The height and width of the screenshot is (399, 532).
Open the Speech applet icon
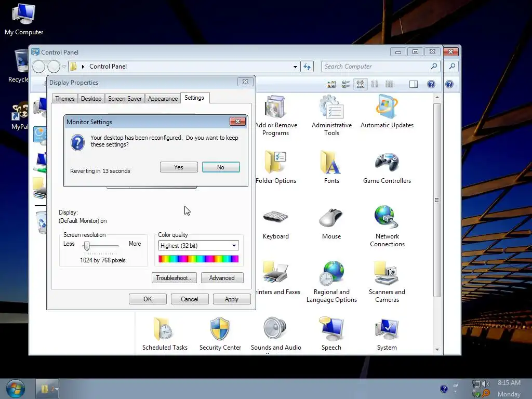click(x=331, y=334)
